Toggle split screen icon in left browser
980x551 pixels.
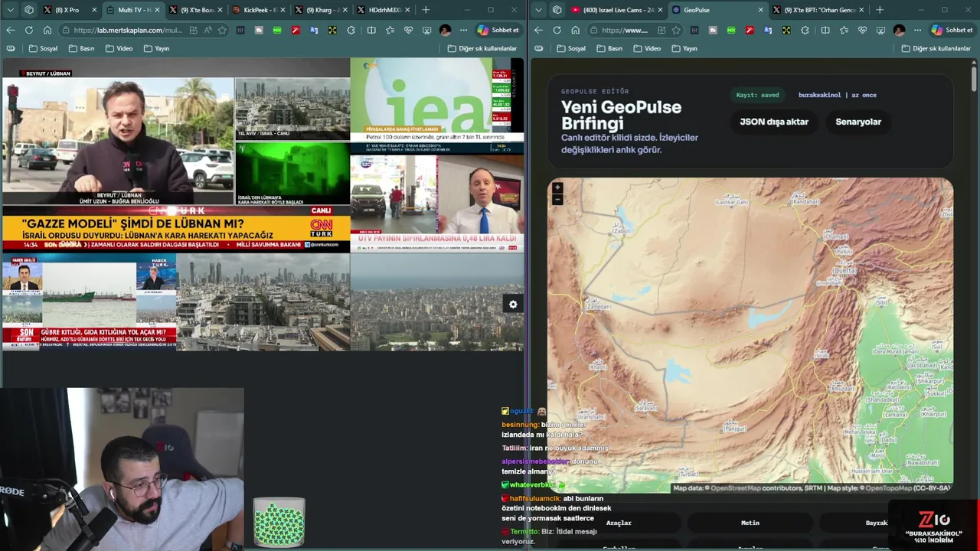click(371, 30)
